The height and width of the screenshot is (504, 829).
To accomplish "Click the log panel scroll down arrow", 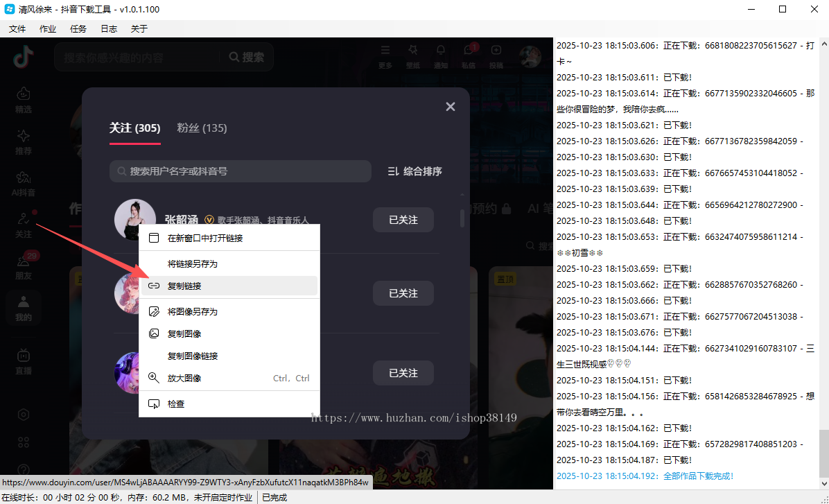I will pos(823,483).
